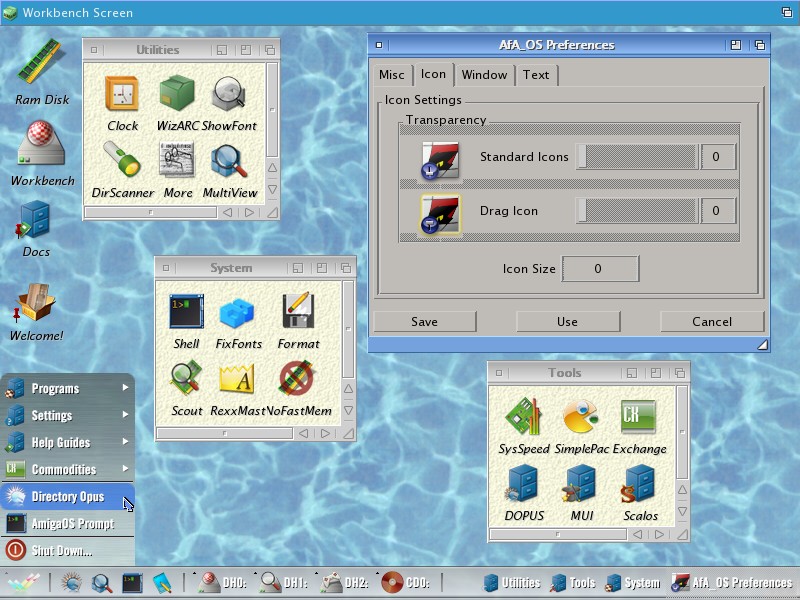Expand the Settings submenu
This screenshot has width=800, height=600.
point(67,415)
